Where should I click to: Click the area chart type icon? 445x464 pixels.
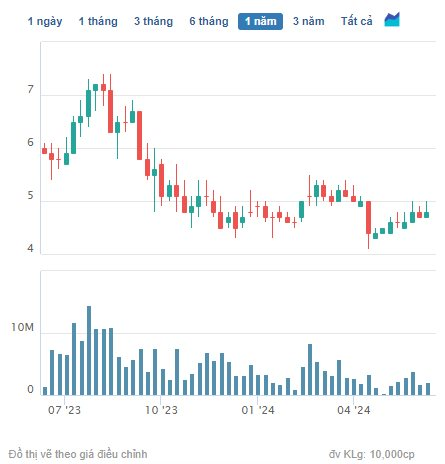pyautogui.click(x=392, y=20)
